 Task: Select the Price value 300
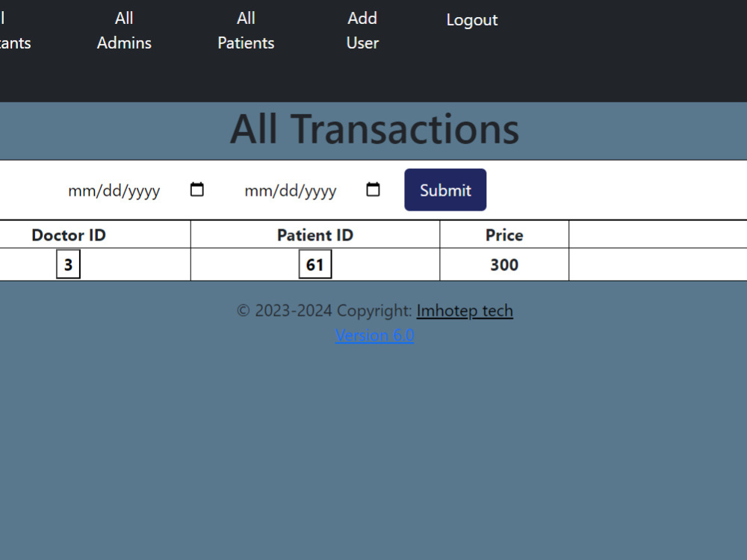[504, 265]
